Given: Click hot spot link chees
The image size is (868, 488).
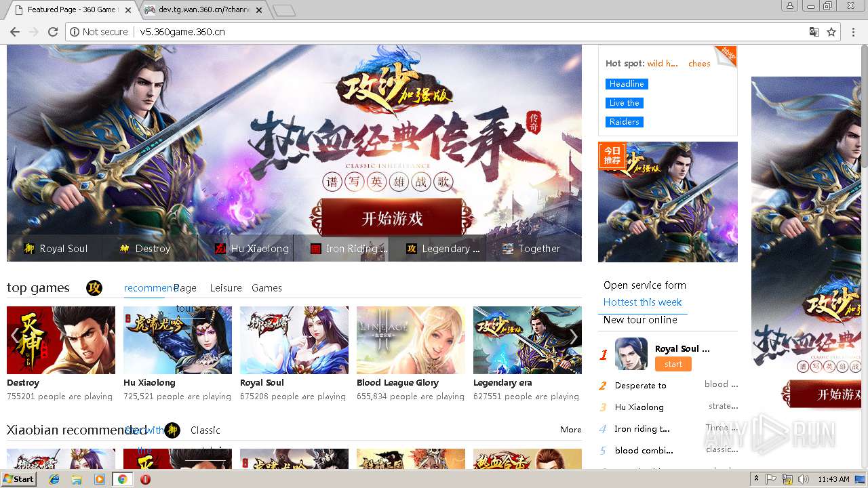Looking at the screenshot, I should (x=699, y=64).
